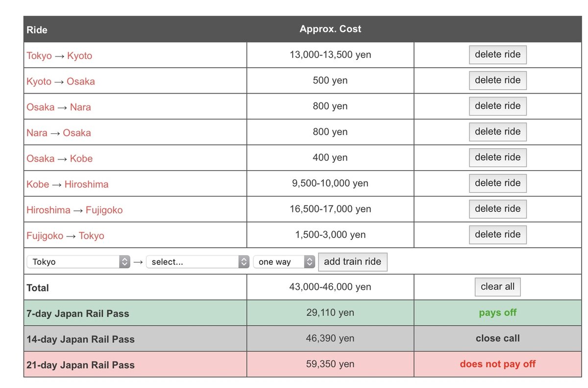Click the add train ride button

coord(353,261)
